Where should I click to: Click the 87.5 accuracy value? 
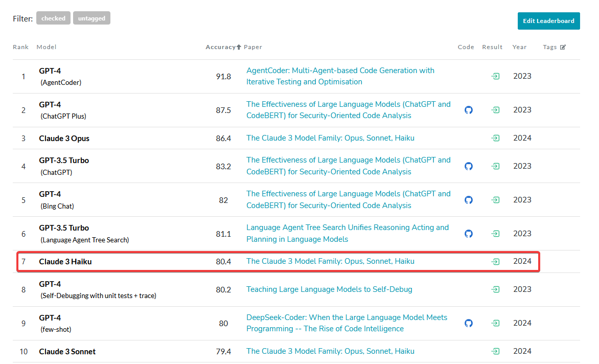(x=223, y=110)
